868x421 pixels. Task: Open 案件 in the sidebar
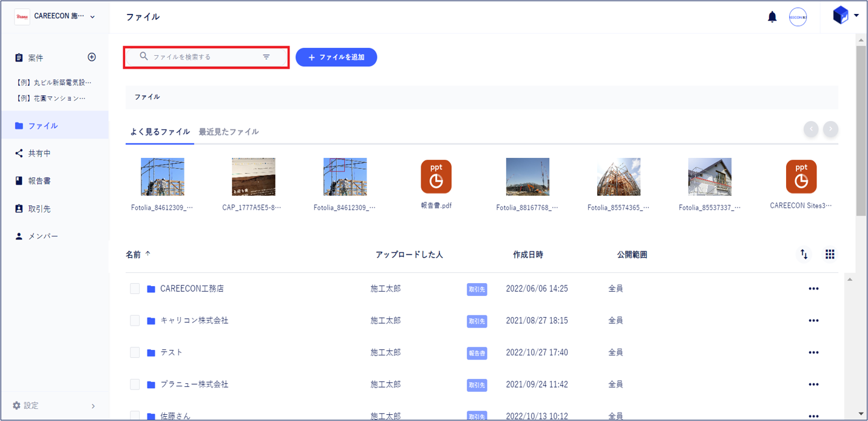tap(36, 58)
